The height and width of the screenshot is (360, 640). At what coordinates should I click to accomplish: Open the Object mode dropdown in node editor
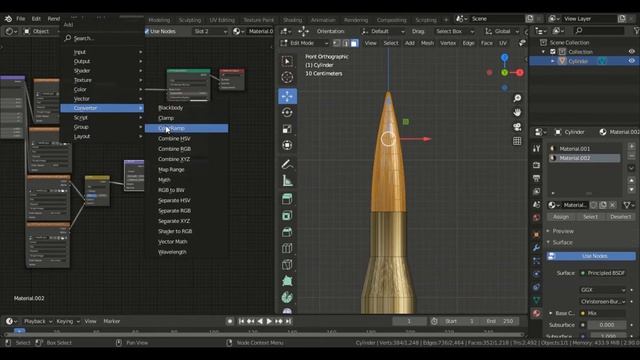pos(40,31)
